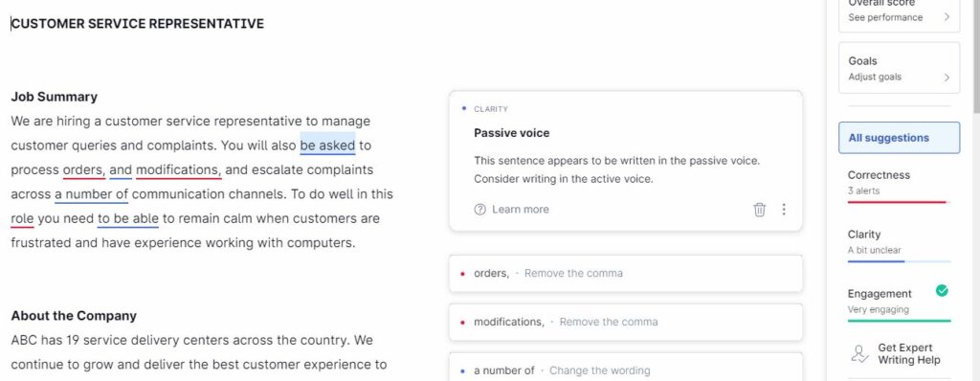The height and width of the screenshot is (381, 980).
Task: Click the underlined word 'role' in text
Action: click(x=23, y=219)
